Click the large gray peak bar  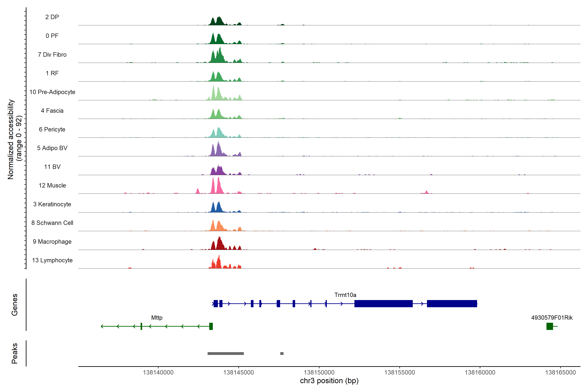pos(226,353)
